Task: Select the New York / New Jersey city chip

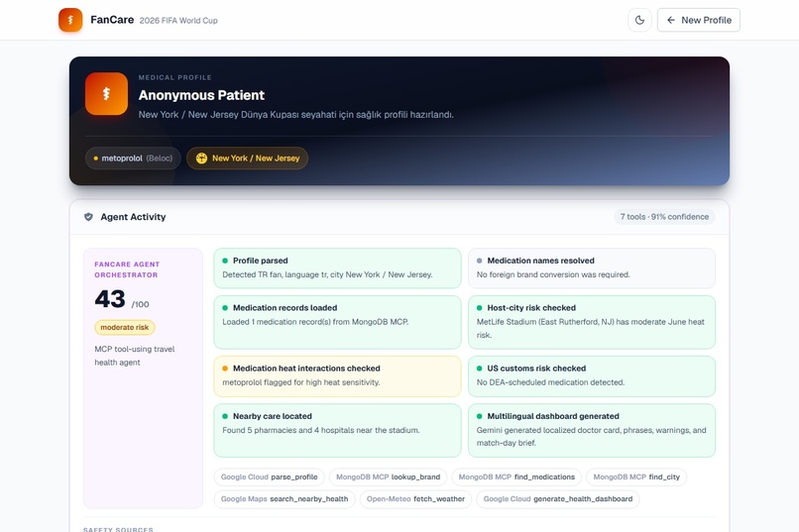Action: pos(247,159)
